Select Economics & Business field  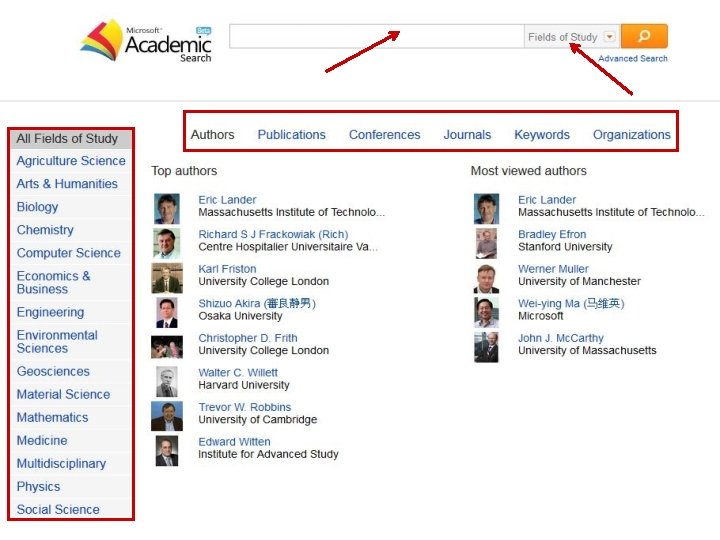coord(53,282)
